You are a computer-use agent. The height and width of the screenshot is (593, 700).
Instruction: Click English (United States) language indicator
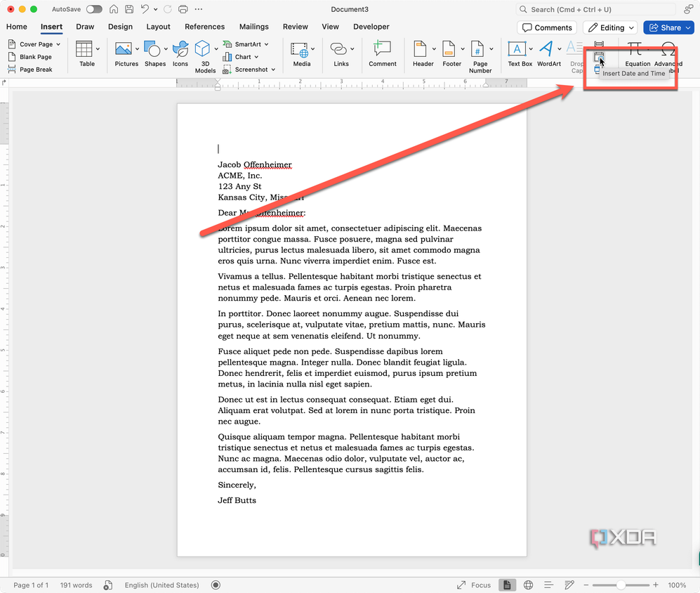(x=161, y=585)
